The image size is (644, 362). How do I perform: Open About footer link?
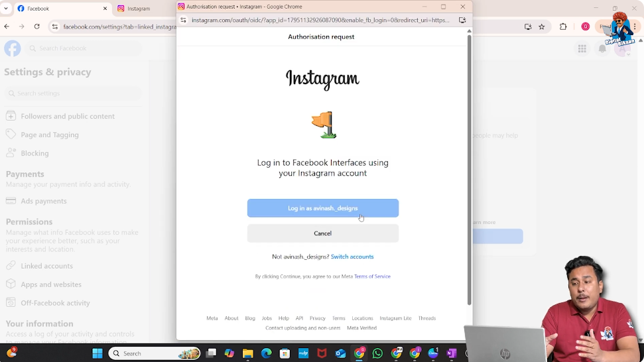[231, 318]
